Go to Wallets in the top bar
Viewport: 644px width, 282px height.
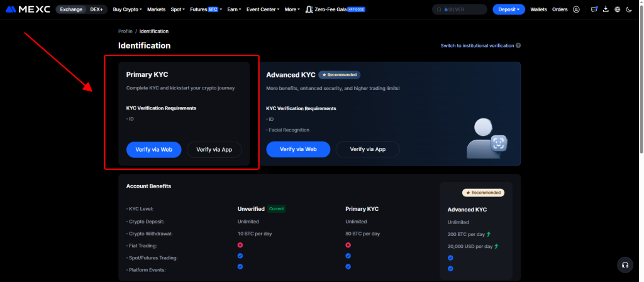538,9
